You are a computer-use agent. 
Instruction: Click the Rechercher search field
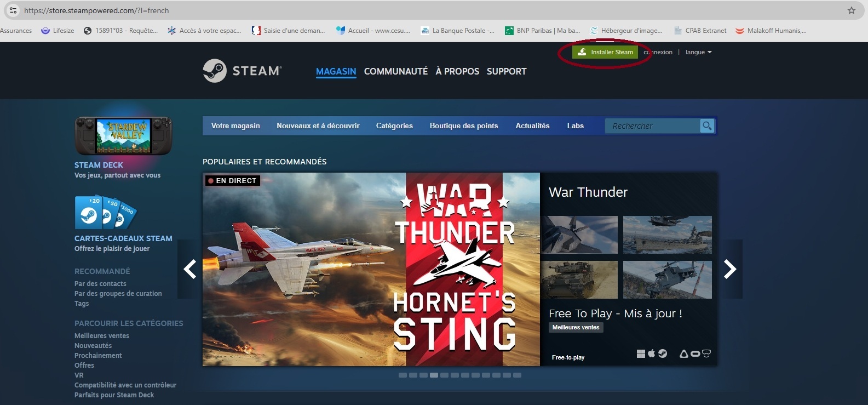pyautogui.click(x=653, y=126)
